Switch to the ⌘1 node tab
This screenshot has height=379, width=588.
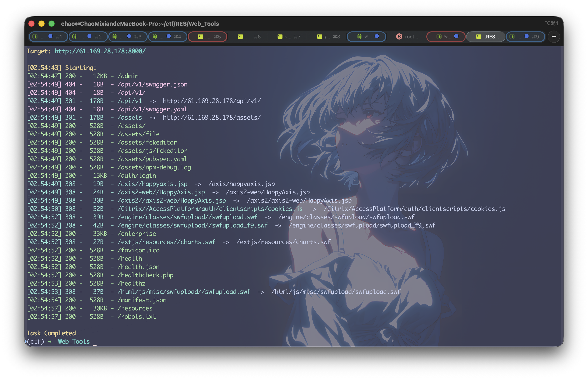(x=48, y=37)
